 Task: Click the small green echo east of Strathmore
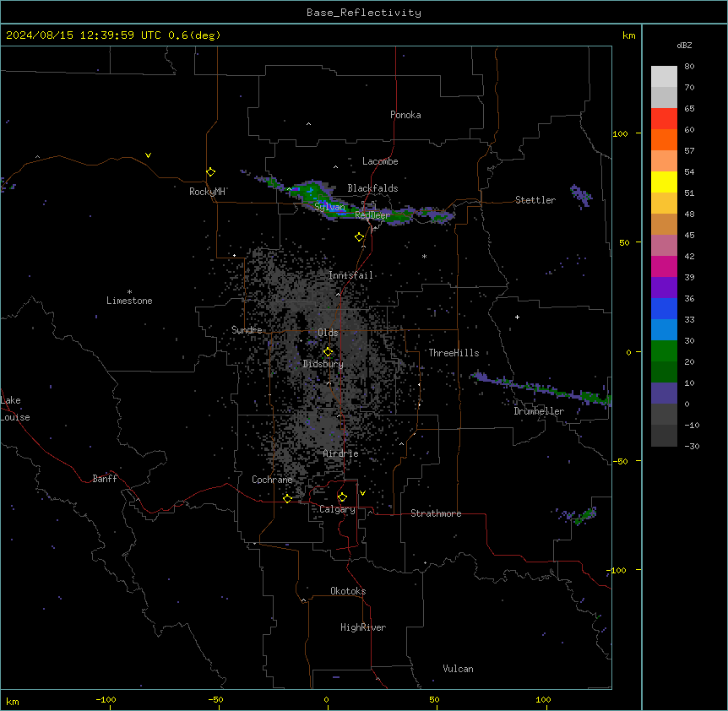click(x=585, y=515)
